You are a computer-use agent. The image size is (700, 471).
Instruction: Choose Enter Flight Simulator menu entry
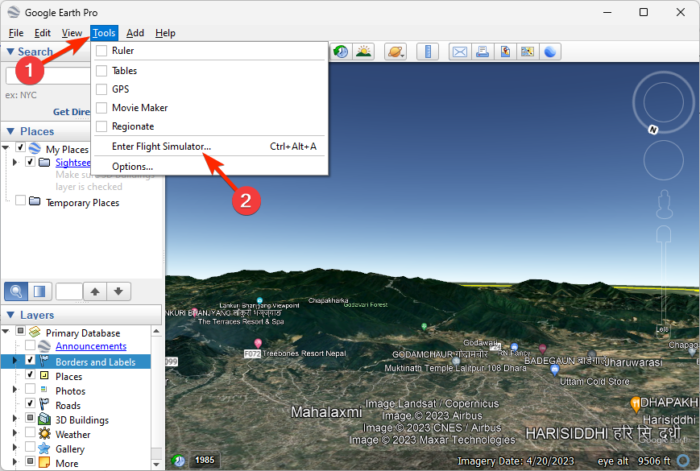point(210,146)
